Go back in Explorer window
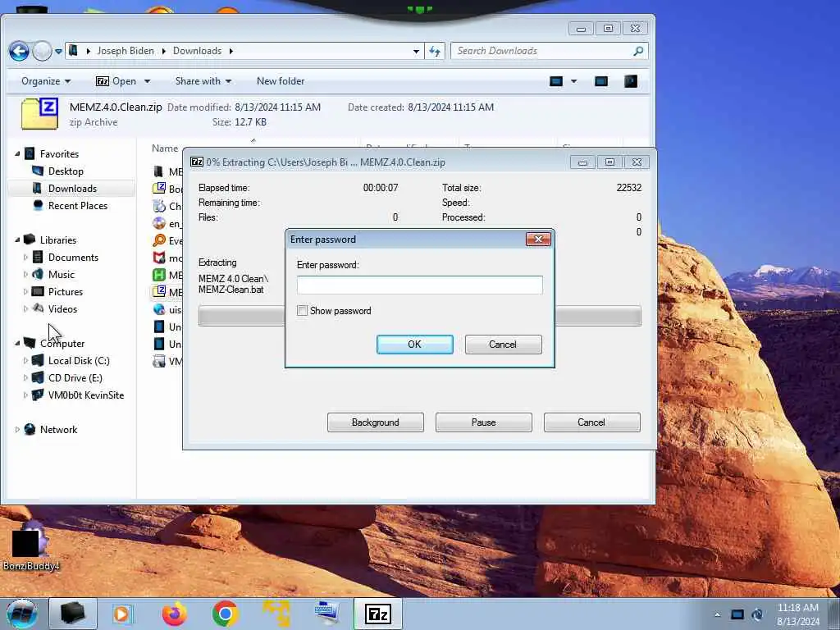Viewport: 840px width, 630px height. [x=19, y=52]
